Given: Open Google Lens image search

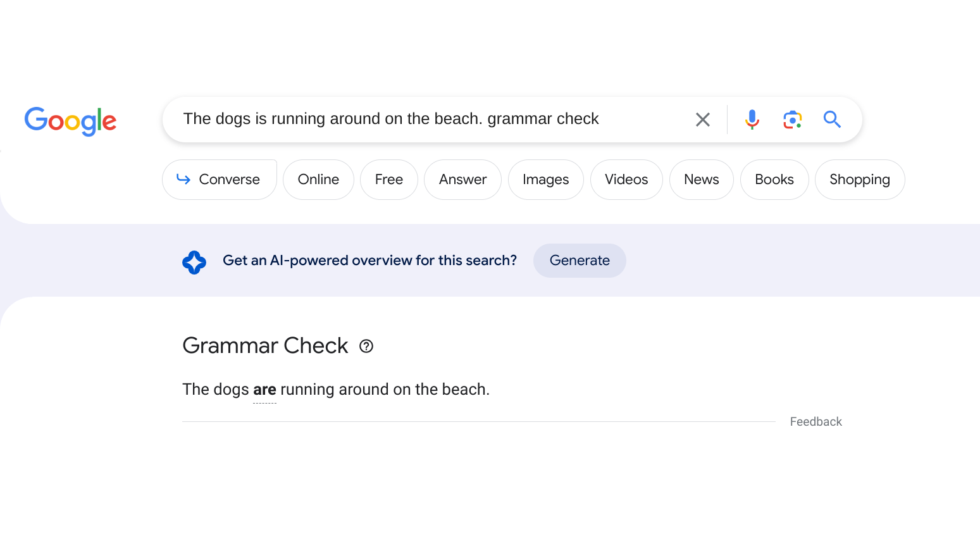Looking at the screenshot, I should point(792,120).
